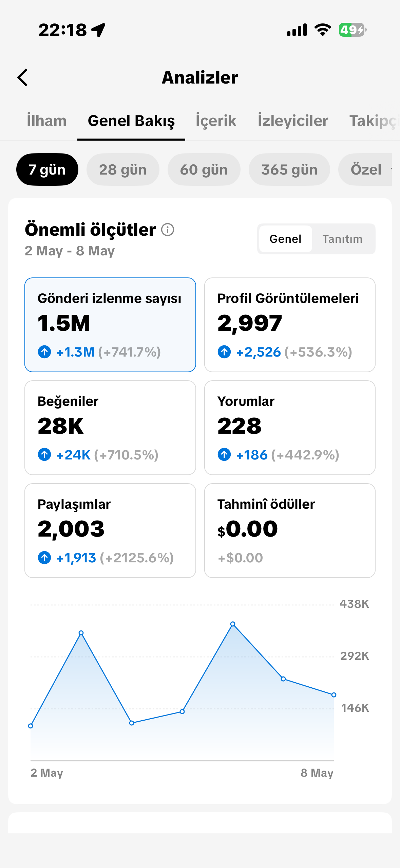Choose the 365 gün filter chip
Image resolution: width=400 pixels, height=868 pixels.
[289, 169]
